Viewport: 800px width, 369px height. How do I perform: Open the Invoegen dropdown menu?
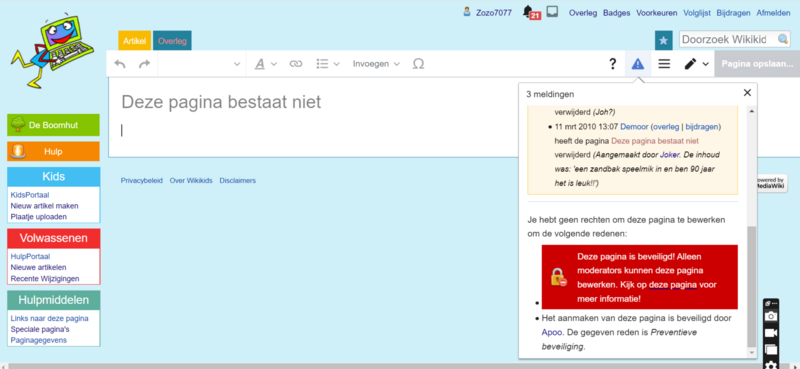click(377, 64)
